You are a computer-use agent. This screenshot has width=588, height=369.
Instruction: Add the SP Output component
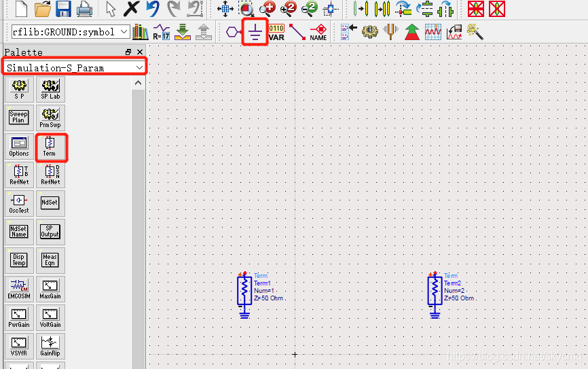(x=50, y=232)
